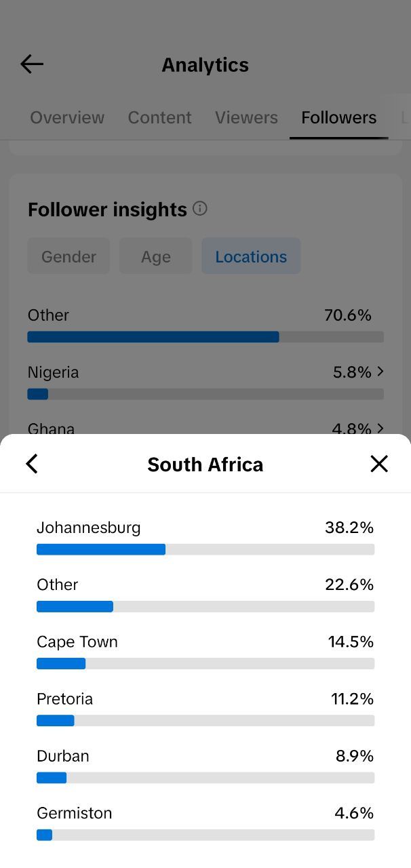The image size is (411, 868).
Task: Click the Other 70.6% location bar
Action: tap(206, 337)
